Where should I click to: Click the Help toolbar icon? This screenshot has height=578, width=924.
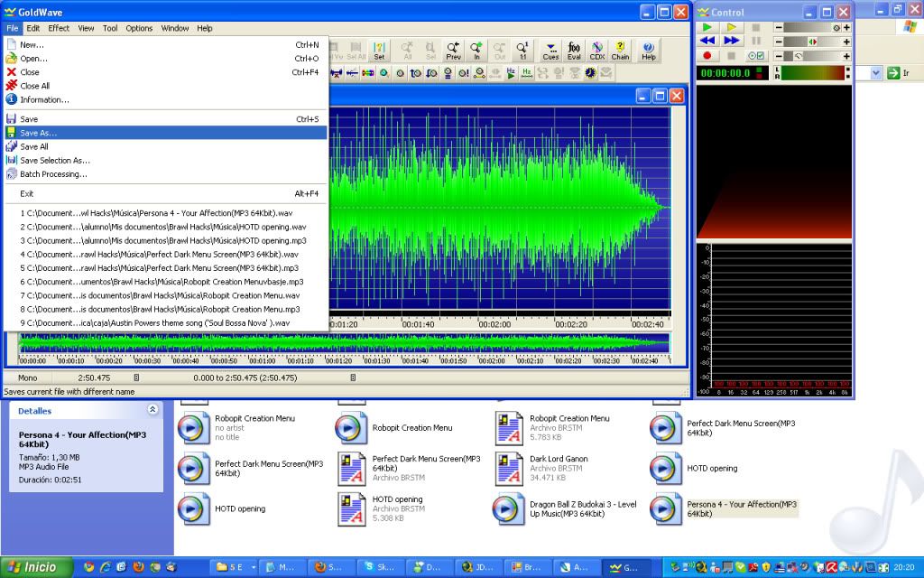649,50
